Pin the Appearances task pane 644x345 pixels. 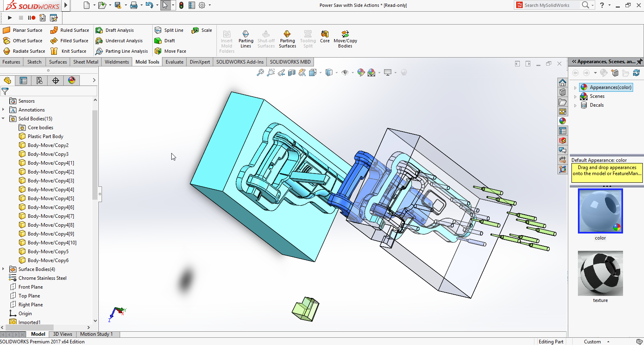(x=640, y=62)
